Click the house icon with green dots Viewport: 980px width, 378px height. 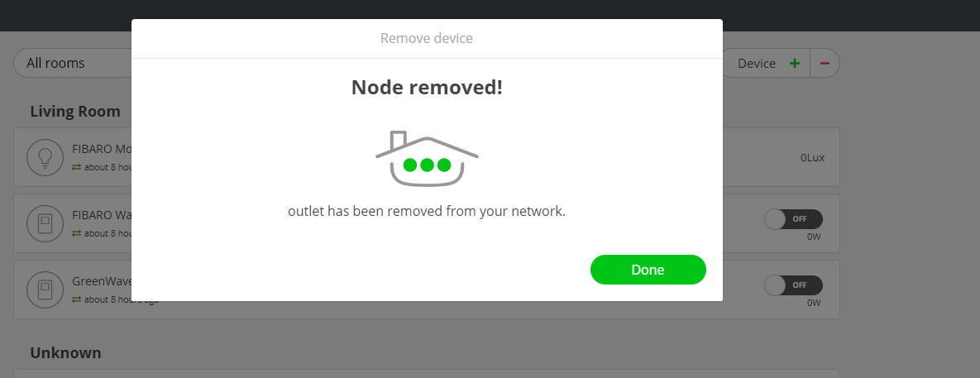(427, 158)
